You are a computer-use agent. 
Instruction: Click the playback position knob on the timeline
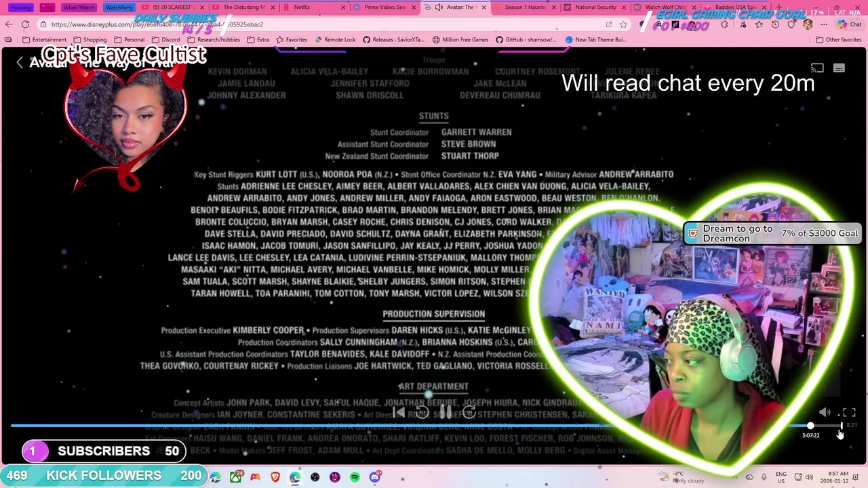click(810, 426)
